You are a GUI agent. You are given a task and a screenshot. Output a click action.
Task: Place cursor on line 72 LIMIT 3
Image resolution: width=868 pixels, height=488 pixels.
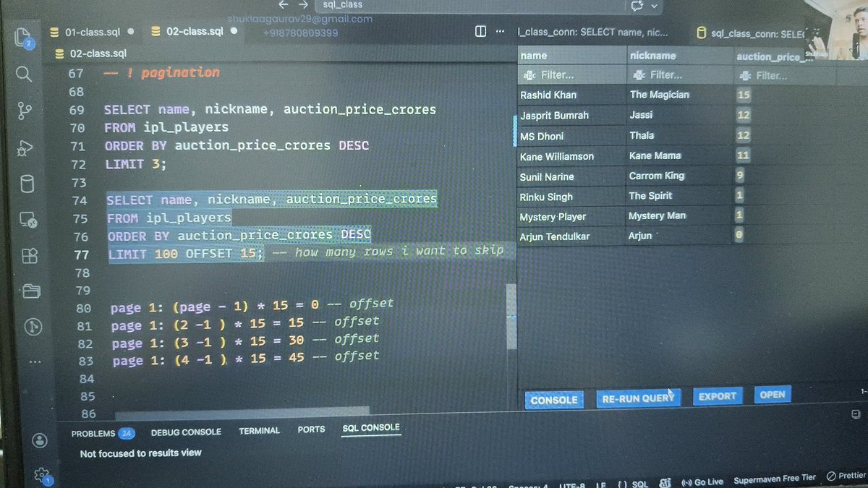coord(135,164)
